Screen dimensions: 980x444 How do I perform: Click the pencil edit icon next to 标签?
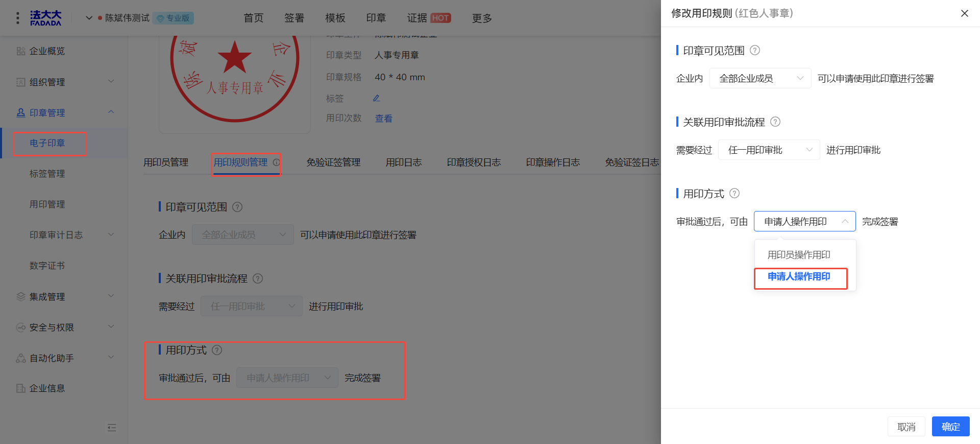pos(376,98)
